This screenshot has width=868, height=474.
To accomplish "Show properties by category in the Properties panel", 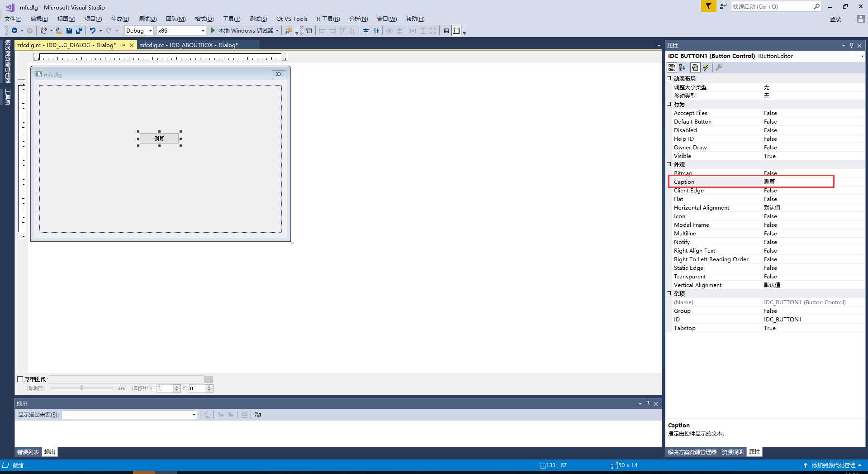I will [x=672, y=67].
